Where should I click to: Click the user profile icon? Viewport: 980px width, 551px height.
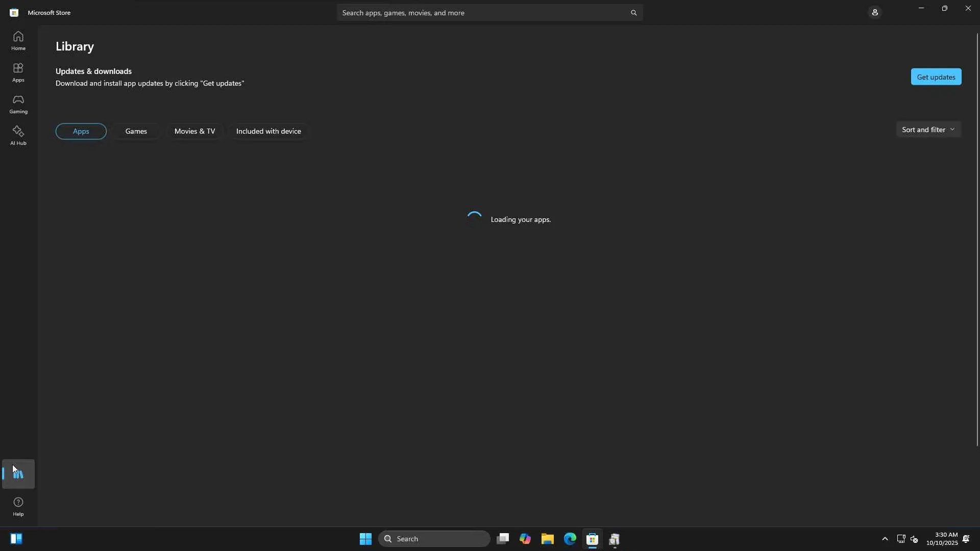[x=875, y=12]
